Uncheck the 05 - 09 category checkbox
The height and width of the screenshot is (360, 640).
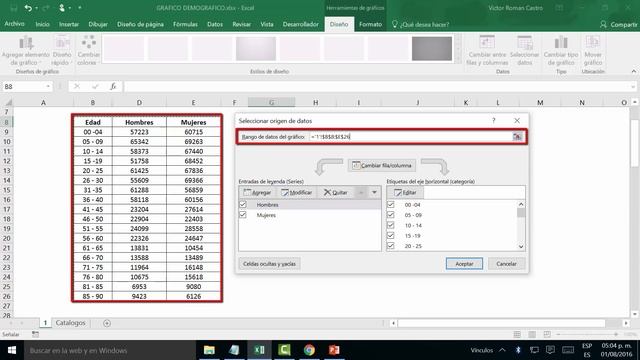click(x=391, y=215)
